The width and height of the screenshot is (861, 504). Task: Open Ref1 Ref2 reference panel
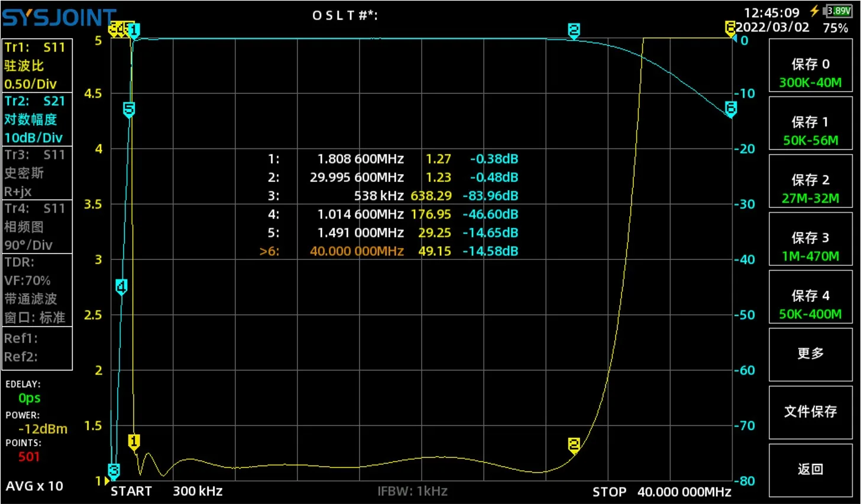(x=37, y=348)
